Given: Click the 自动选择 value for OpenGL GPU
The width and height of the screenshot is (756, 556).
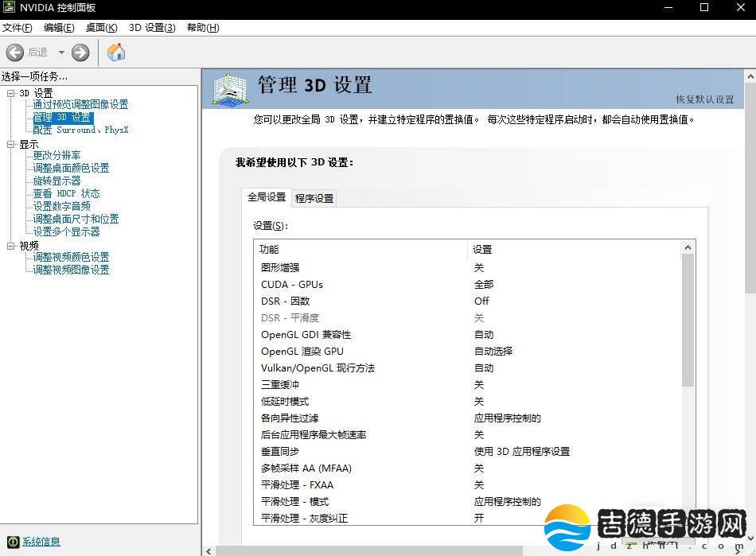Looking at the screenshot, I should (493, 352).
